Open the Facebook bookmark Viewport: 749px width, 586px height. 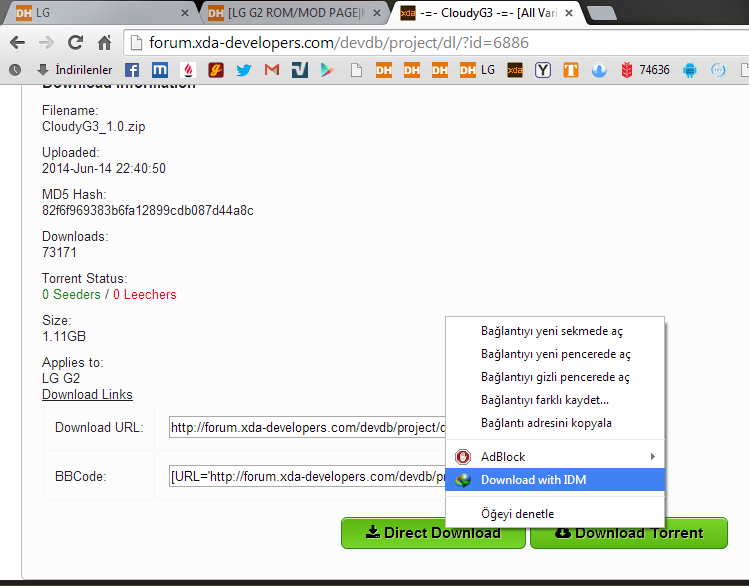pyautogui.click(x=132, y=70)
